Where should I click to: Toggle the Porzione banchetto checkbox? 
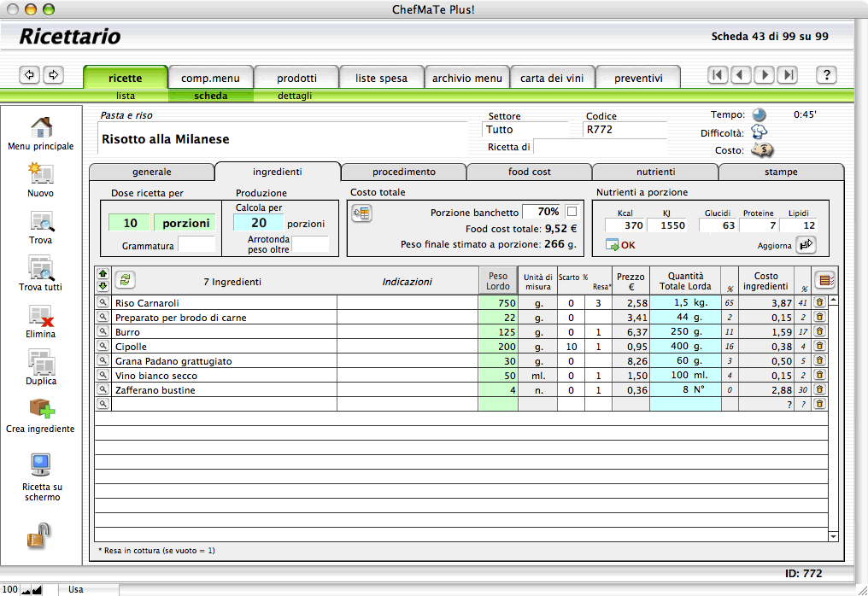(572, 212)
